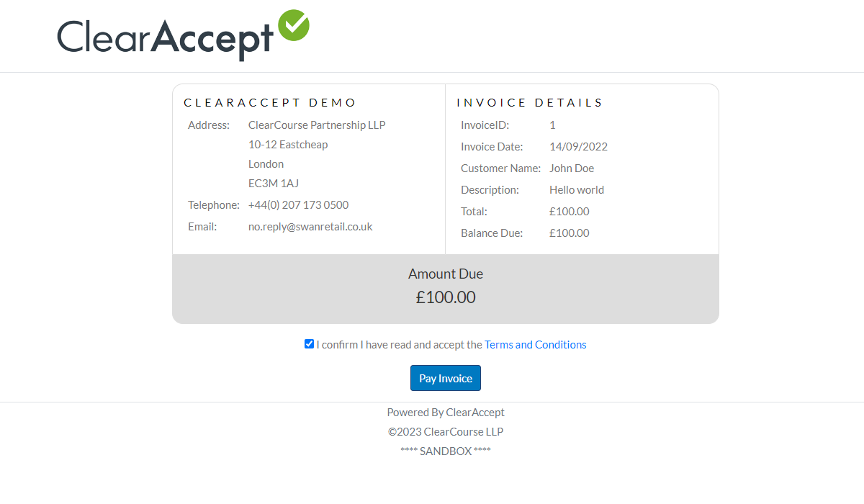This screenshot has height=504, width=864.
Task: Click the Powered By ClearAccept footer text
Action: (x=446, y=413)
